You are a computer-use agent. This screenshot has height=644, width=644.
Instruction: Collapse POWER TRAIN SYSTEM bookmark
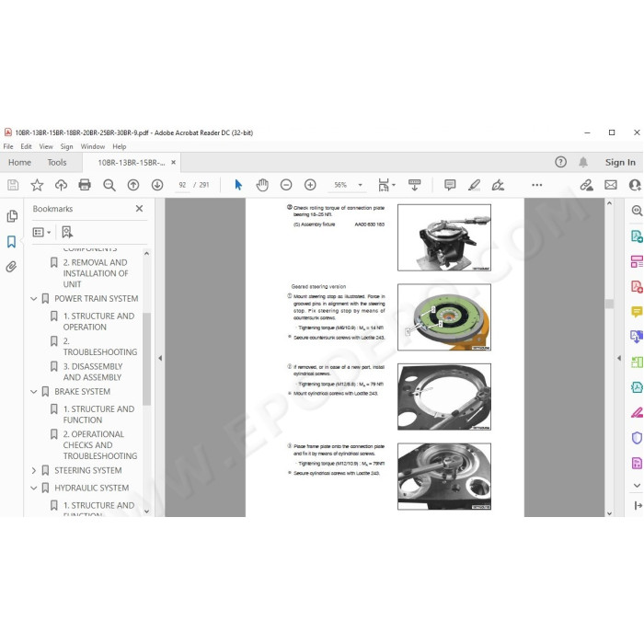[34, 299]
